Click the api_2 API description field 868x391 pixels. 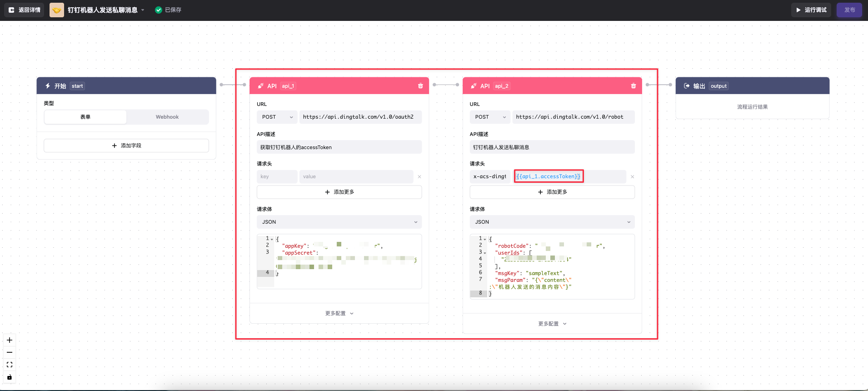(x=552, y=147)
